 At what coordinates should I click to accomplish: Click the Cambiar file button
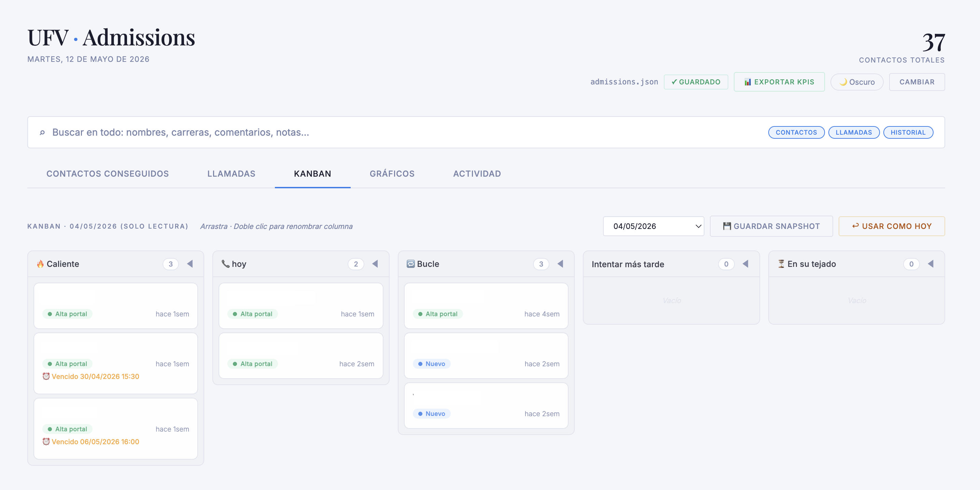pyautogui.click(x=916, y=82)
